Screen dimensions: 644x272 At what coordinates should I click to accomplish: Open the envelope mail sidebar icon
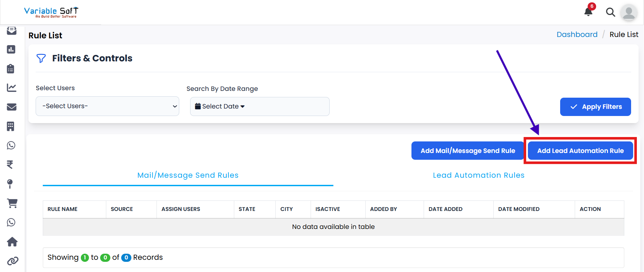point(12,107)
